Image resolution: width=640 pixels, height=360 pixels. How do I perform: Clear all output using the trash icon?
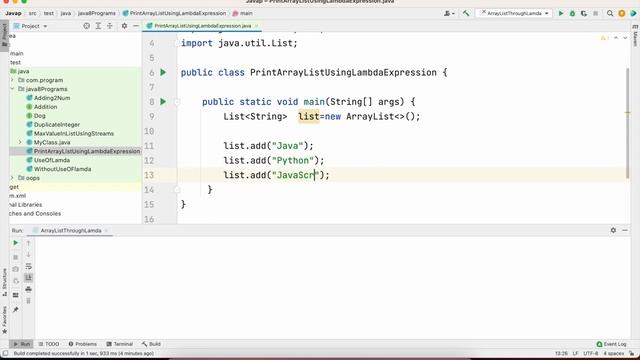click(x=28, y=301)
